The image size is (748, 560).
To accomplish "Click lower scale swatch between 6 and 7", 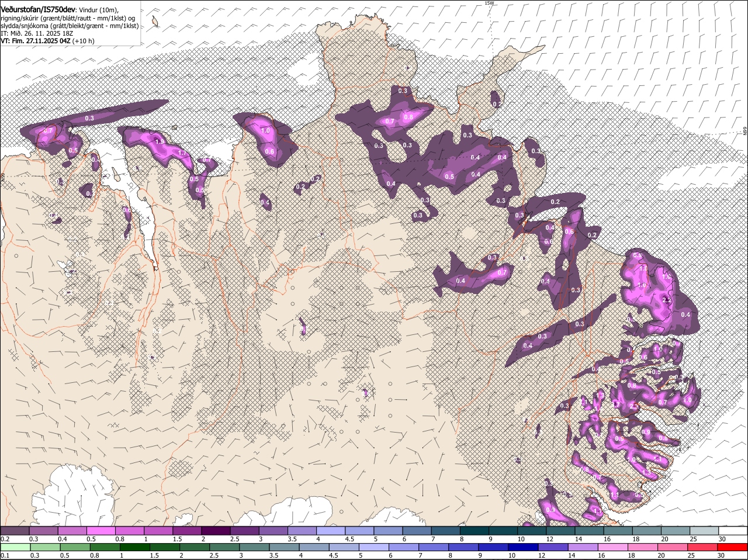I will [403, 547].
